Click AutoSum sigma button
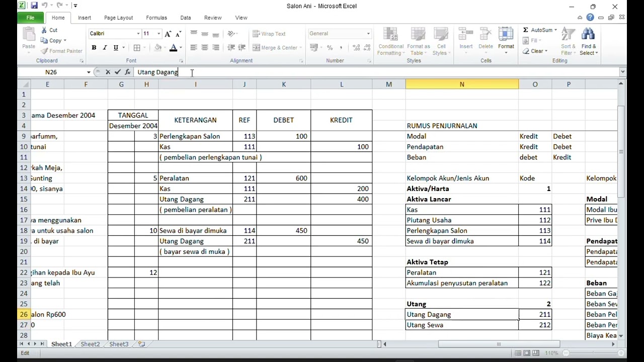The image size is (644, 362). click(537, 30)
